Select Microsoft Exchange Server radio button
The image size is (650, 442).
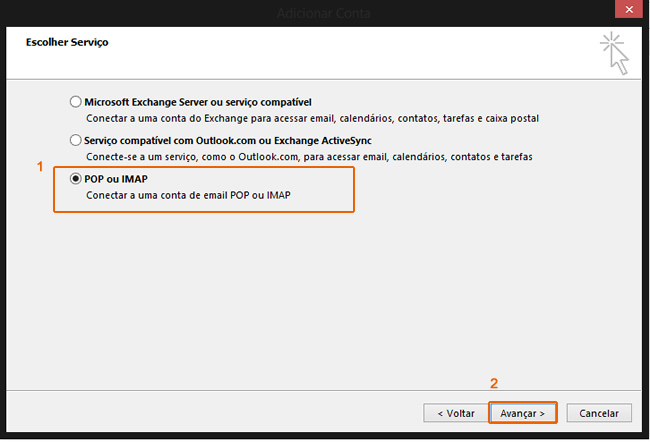point(76,102)
